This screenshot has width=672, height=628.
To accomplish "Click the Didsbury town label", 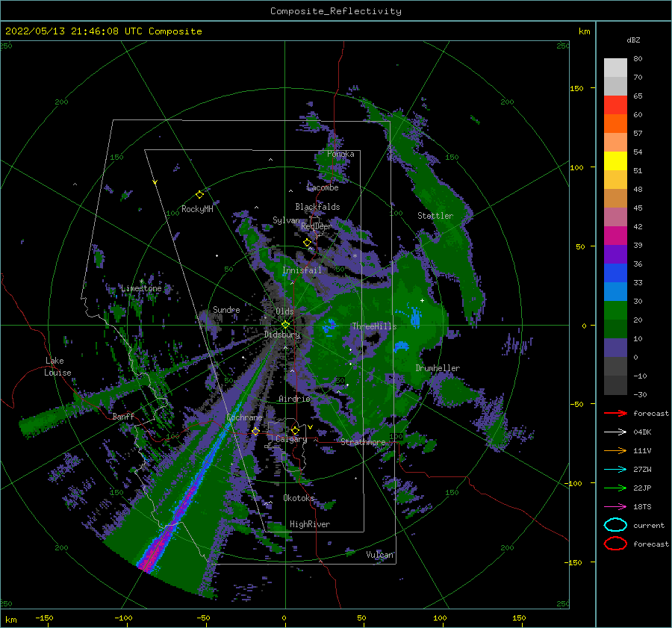I will click(x=282, y=335).
